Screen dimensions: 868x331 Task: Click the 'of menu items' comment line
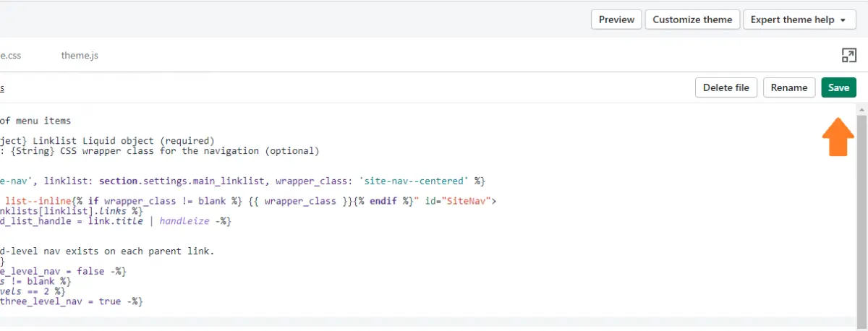[35, 121]
